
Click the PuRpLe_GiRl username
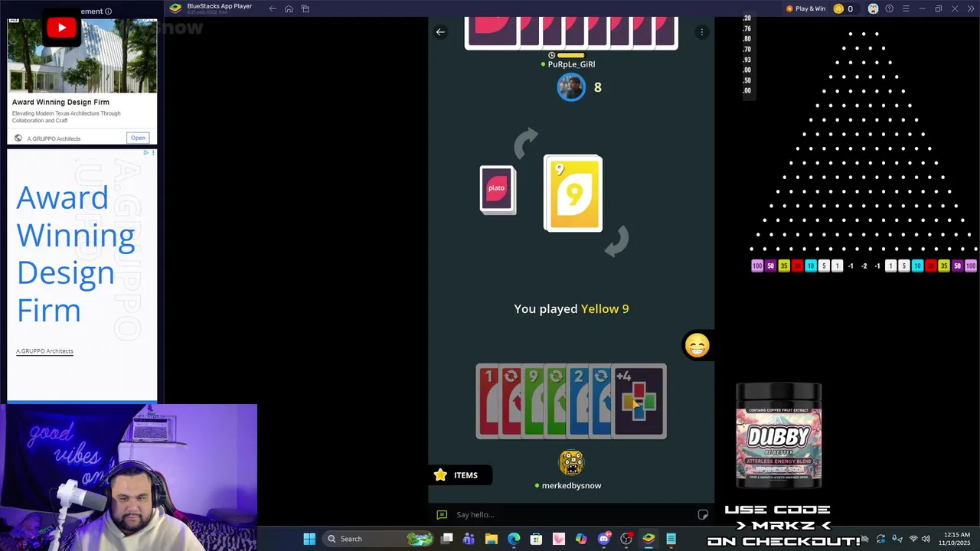(x=571, y=64)
